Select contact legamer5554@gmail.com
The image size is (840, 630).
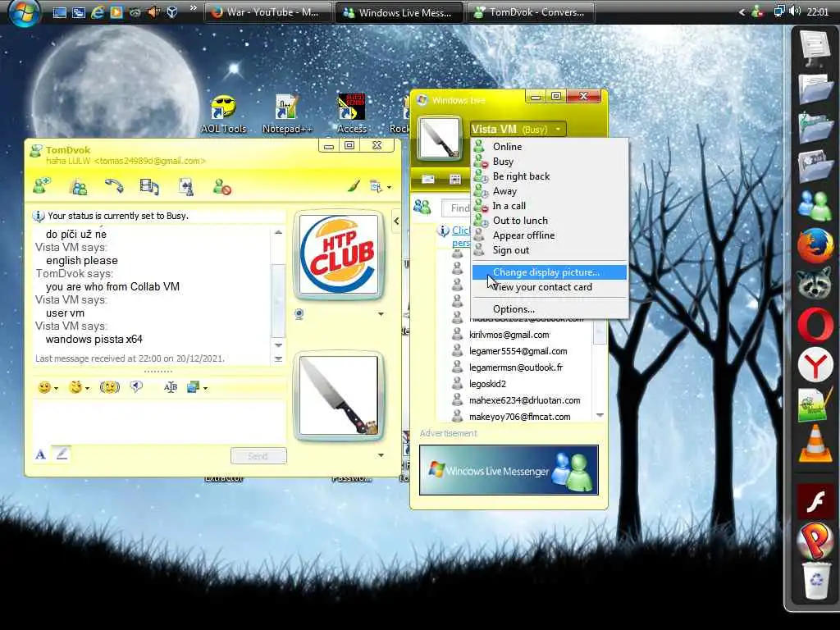[x=518, y=351]
